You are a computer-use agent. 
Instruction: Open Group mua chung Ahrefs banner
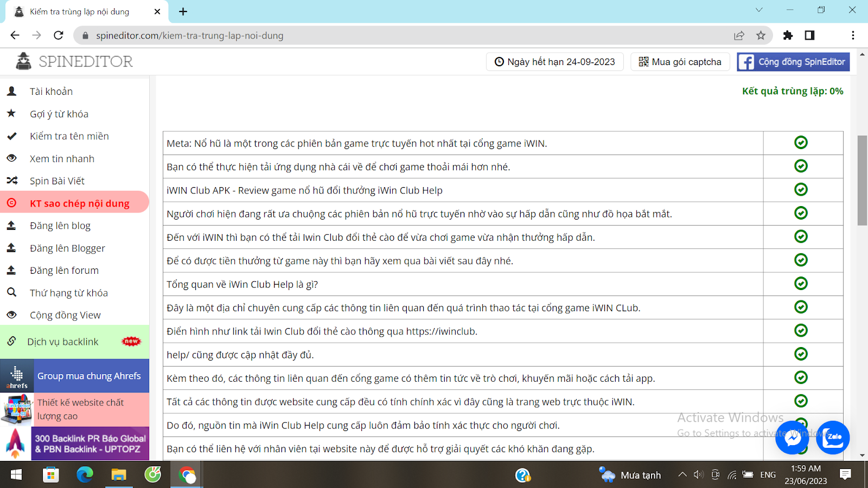tap(74, 376)
